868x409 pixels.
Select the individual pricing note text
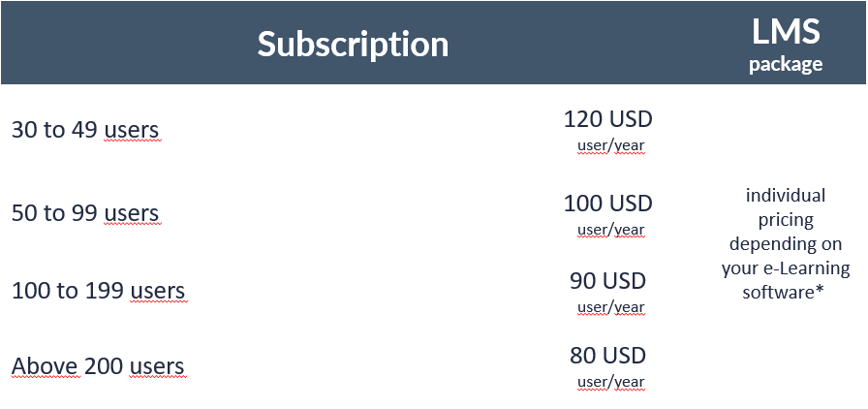click(x=786, y=243)
